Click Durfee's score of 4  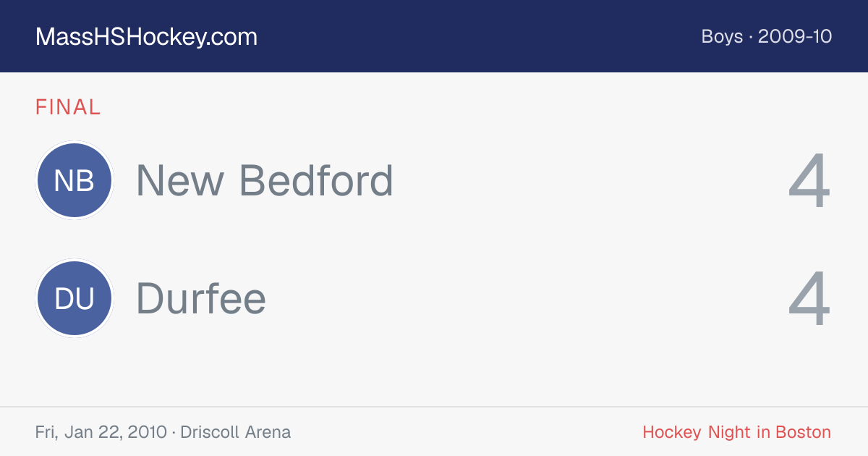pos(809,300)
